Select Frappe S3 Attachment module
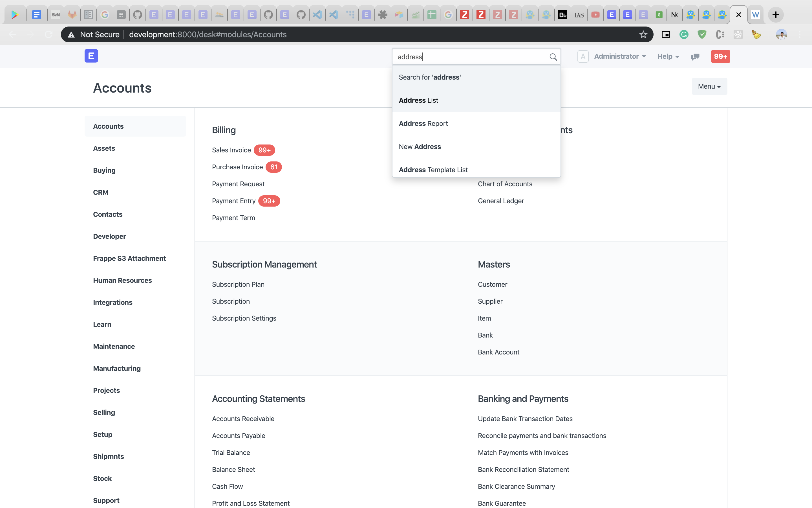812x508 pixels. tap(135, 258)
